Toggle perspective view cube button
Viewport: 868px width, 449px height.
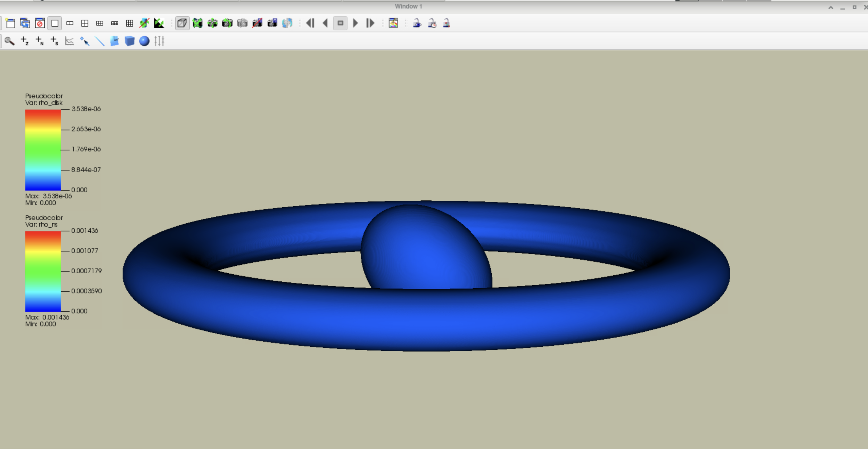(182, 23)
